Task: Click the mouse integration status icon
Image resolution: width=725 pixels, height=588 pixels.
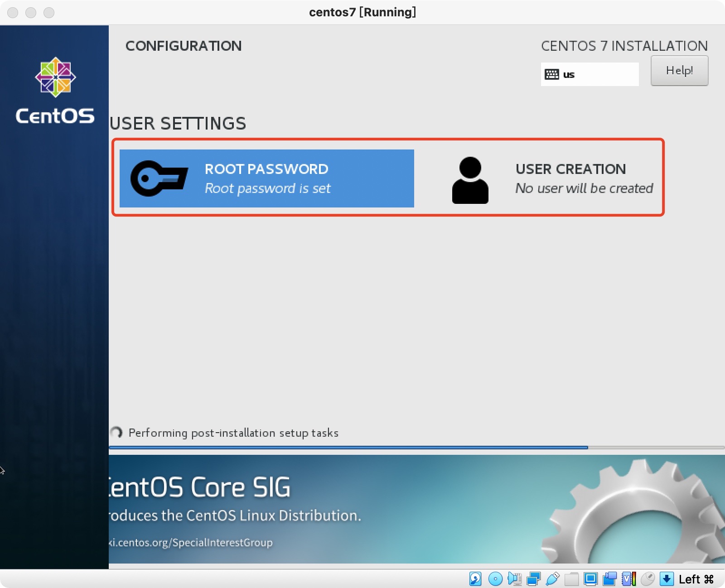Action: pos(648,578)
